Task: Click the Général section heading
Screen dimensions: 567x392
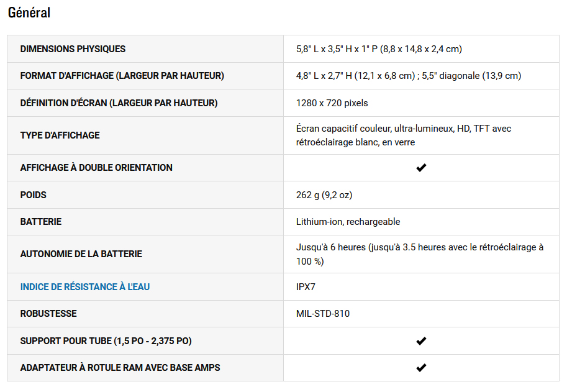Action: 29,12
